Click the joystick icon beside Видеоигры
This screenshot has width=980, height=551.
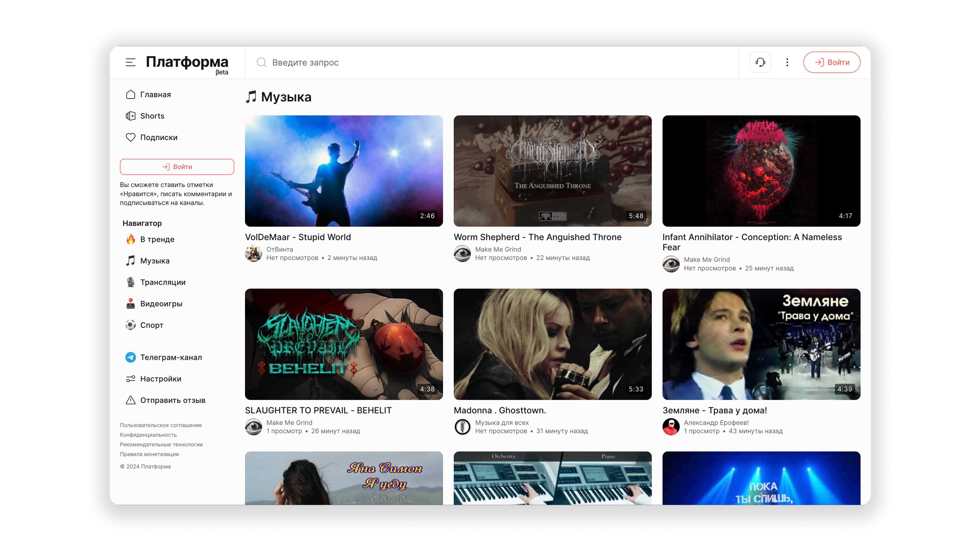click(130, 304)
